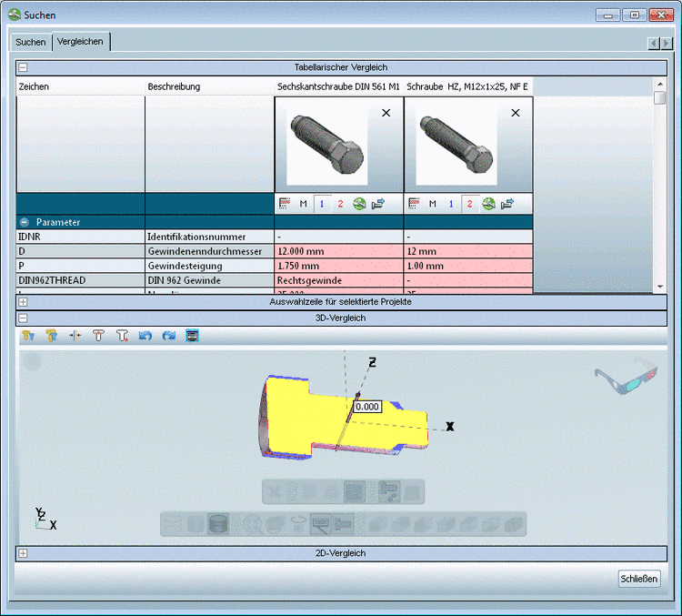Open table view icon for Sechskantschraube DIN 561

285,203
